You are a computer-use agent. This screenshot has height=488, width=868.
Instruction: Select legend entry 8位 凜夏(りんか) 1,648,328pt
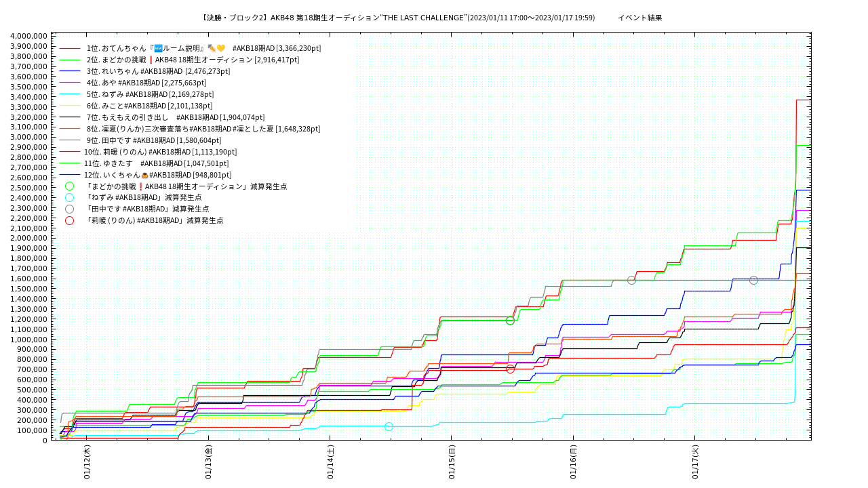[x=203, y=129]
